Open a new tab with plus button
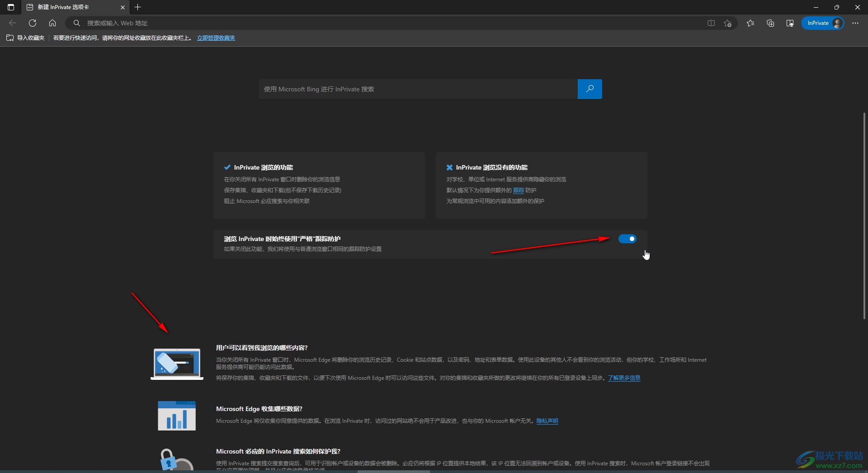The height and width of the screenshot is (473, 868). (138, 7)
